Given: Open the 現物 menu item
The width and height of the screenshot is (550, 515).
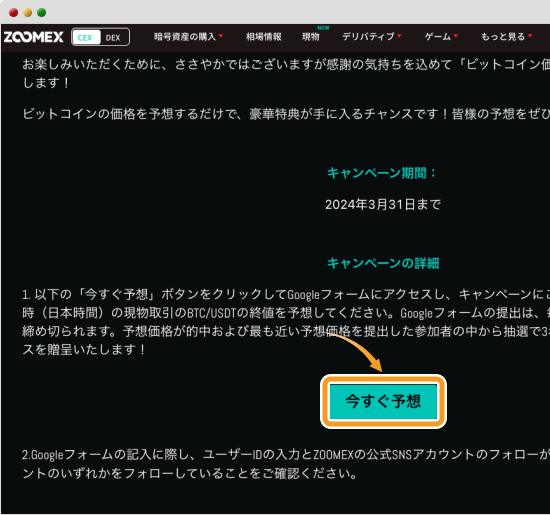Looking at the screenshot, I should 311,36.
